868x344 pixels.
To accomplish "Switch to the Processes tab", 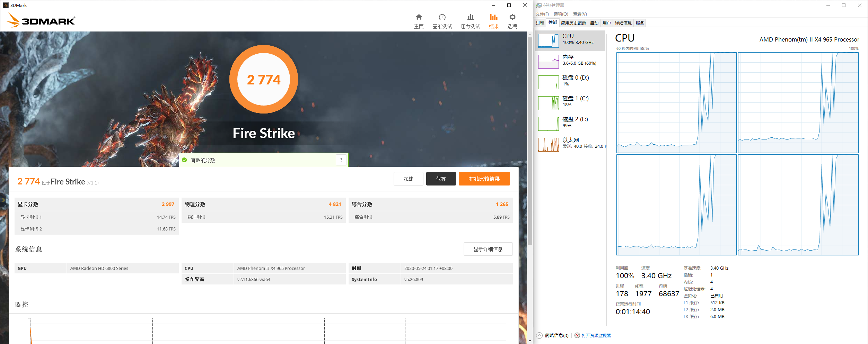I will click(540, 23).
